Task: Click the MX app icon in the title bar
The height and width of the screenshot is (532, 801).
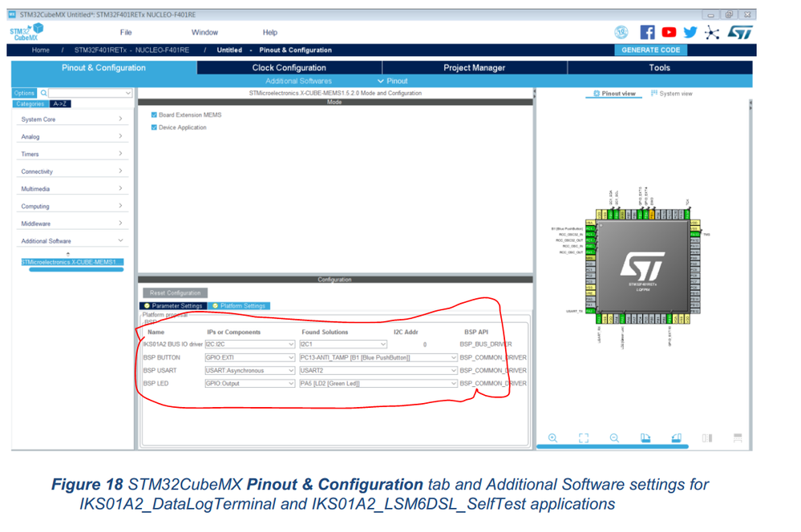Action: click(x=12, y=14)
